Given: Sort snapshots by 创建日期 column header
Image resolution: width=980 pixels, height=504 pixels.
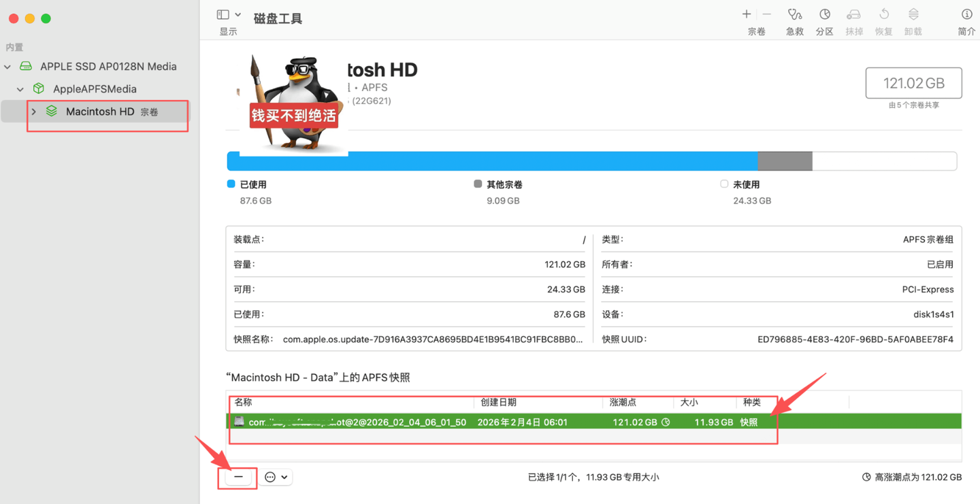Looking at the screenshot, I should point(498,402).
